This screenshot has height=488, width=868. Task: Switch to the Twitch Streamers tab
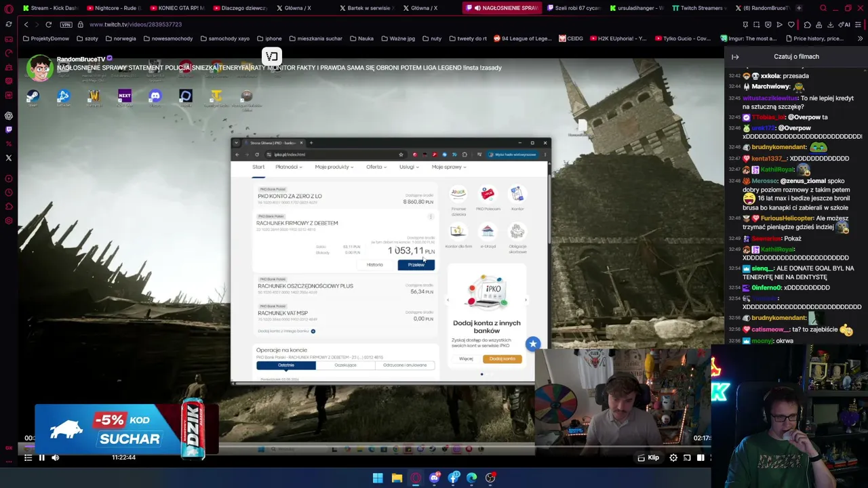[698, 8]
